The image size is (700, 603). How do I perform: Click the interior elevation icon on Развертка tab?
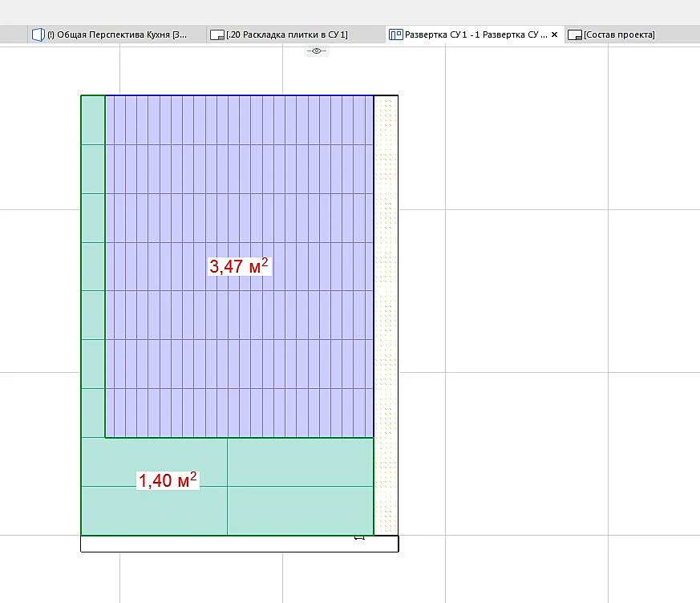(395, 34)
